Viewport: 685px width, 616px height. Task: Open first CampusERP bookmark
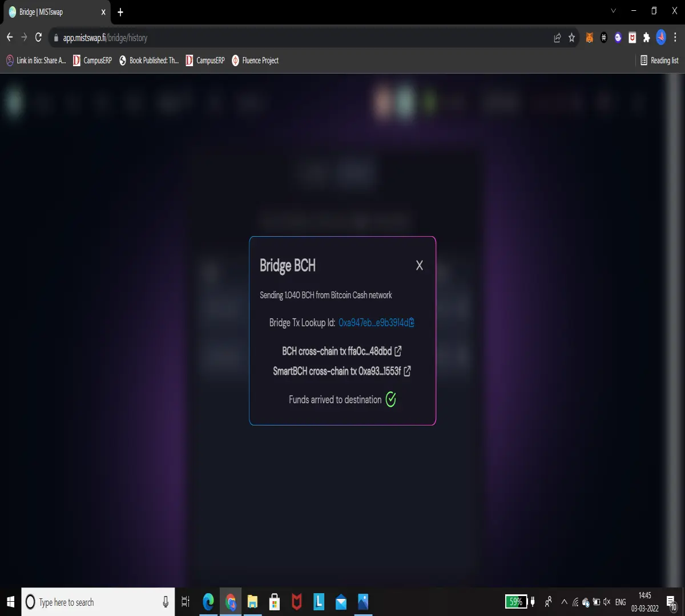pyautogui.click(x=92, y=60)
